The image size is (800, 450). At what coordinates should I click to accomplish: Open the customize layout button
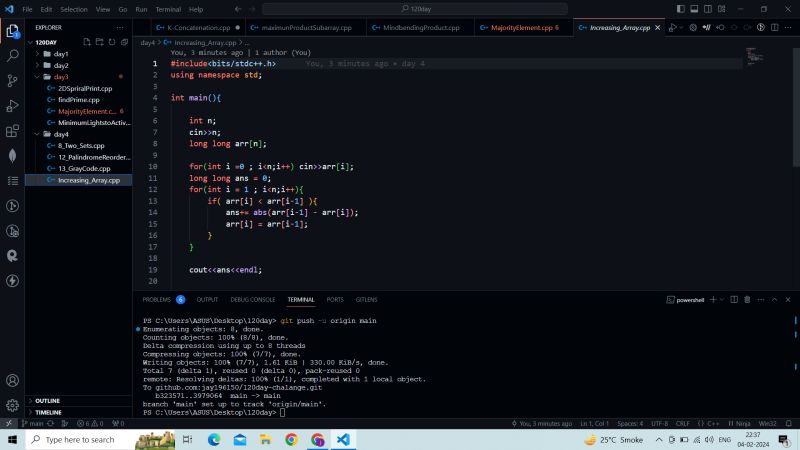coord(722,9)
